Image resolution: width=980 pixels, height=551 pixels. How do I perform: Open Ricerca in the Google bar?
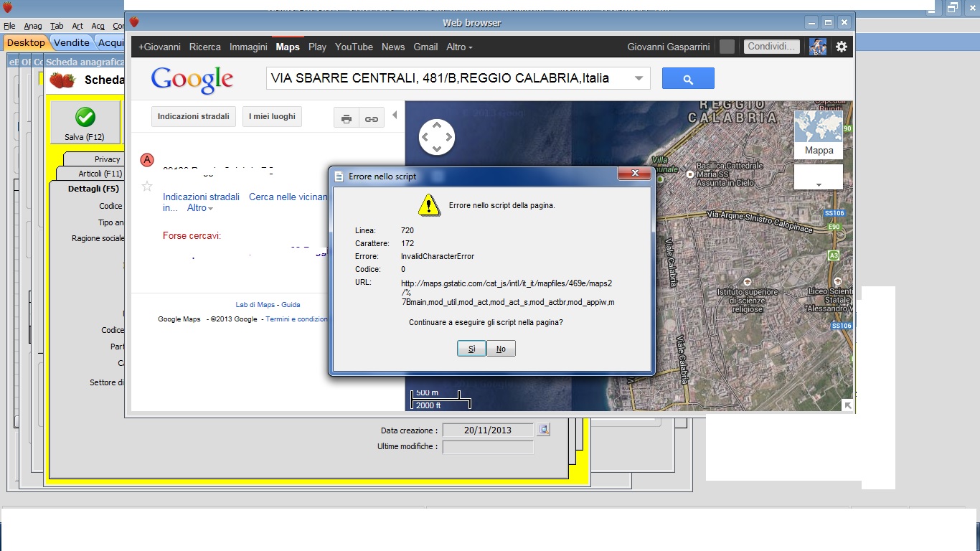(x=205, y=47)
